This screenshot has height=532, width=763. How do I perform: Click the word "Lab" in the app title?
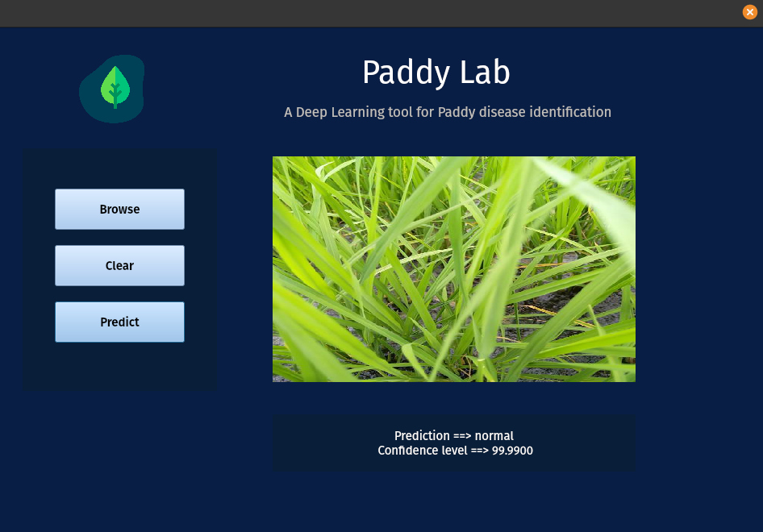pyautogui.click(x=483, y=73)
